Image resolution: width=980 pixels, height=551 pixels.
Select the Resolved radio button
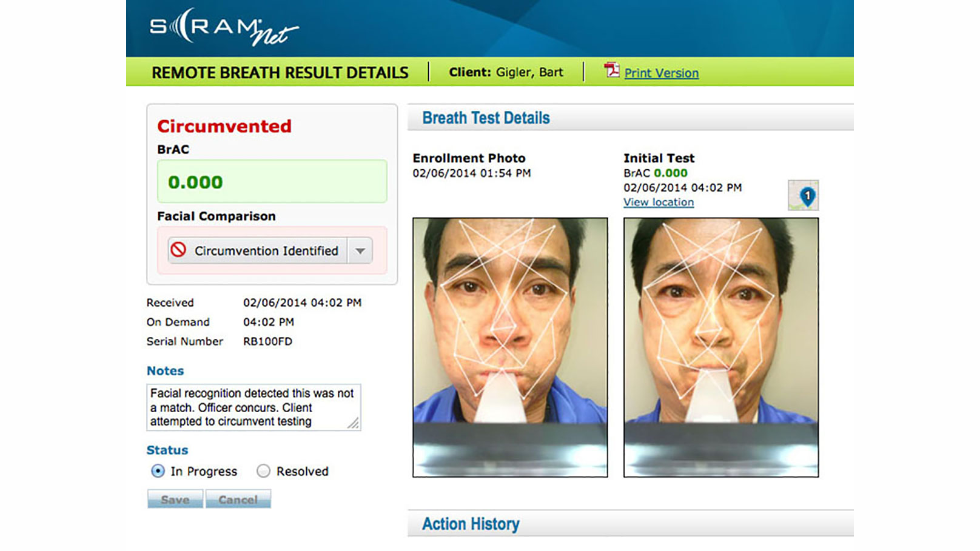click(263, 471)
